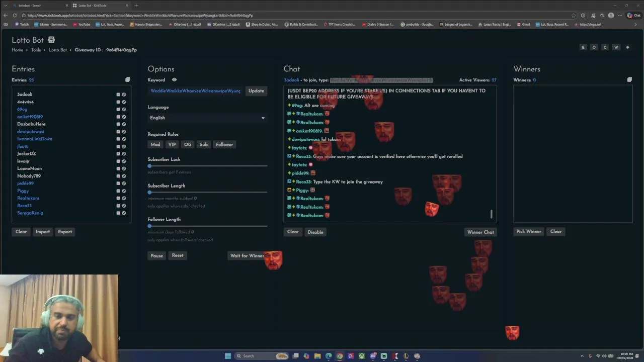Click the square icon beside Reco33
Image resolution: width=644 pixels, height=362 pixels.
pyautogui.click(x=118, y=206)
